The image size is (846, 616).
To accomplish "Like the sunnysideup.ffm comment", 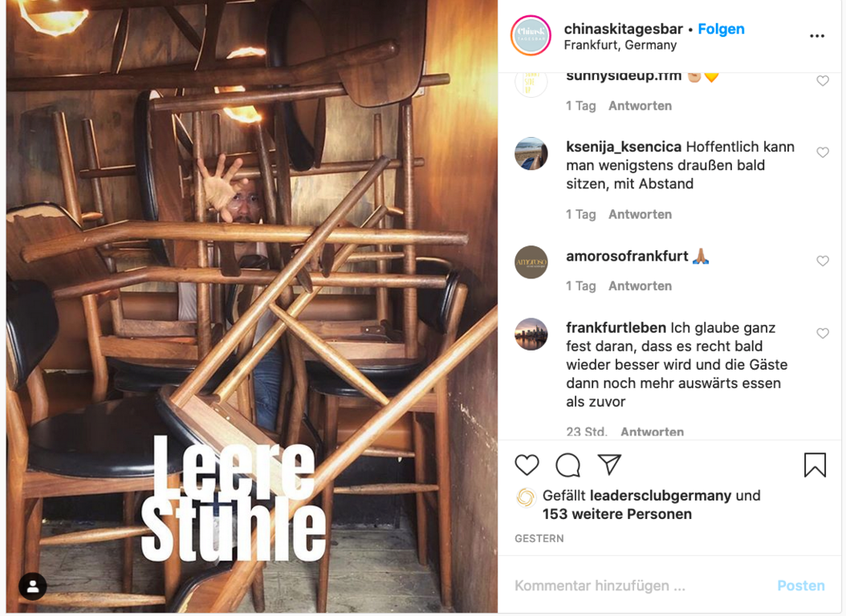I will pyautogui.click(x=822, y=81).
